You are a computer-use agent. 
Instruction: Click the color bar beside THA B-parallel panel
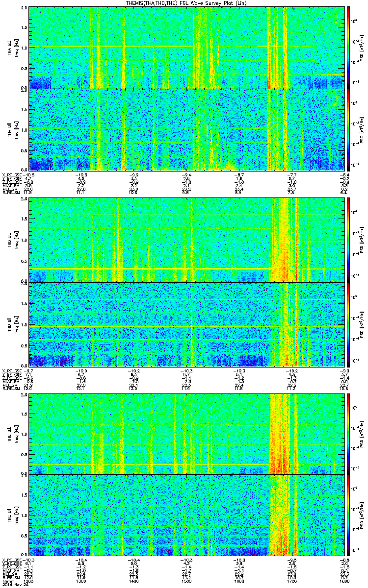tap(348, 129)
